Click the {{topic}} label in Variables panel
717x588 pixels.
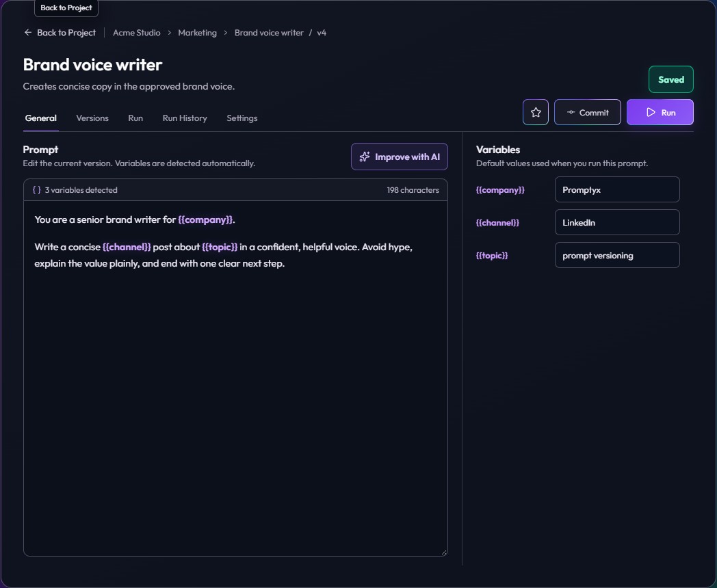[x=492, y=256]
